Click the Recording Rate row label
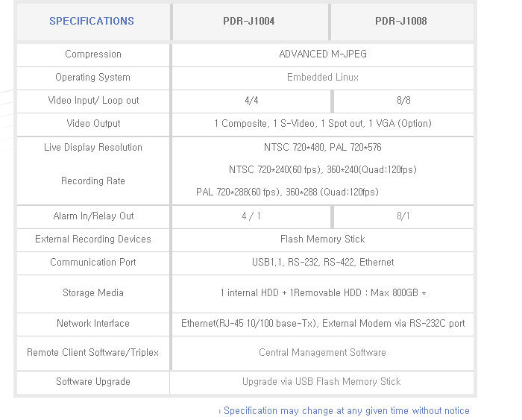 pyautogui.click(x=93, y=181)
